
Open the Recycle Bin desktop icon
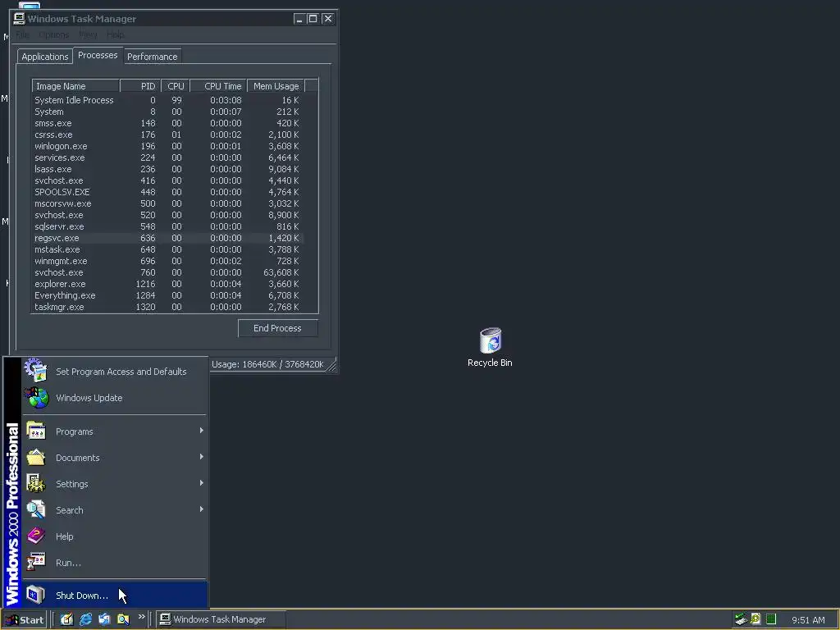(x=491, y=340)
